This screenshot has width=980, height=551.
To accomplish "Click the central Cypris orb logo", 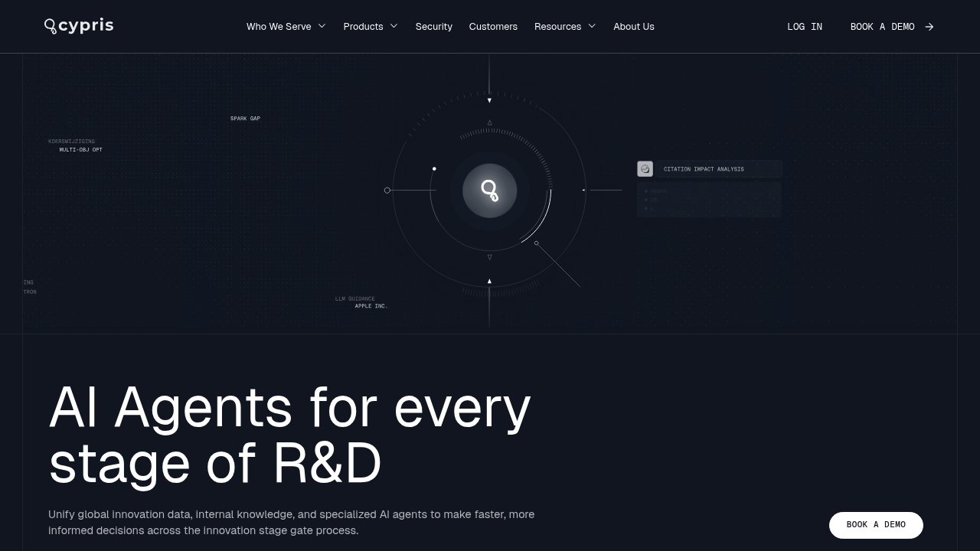I will coord(490,191).
